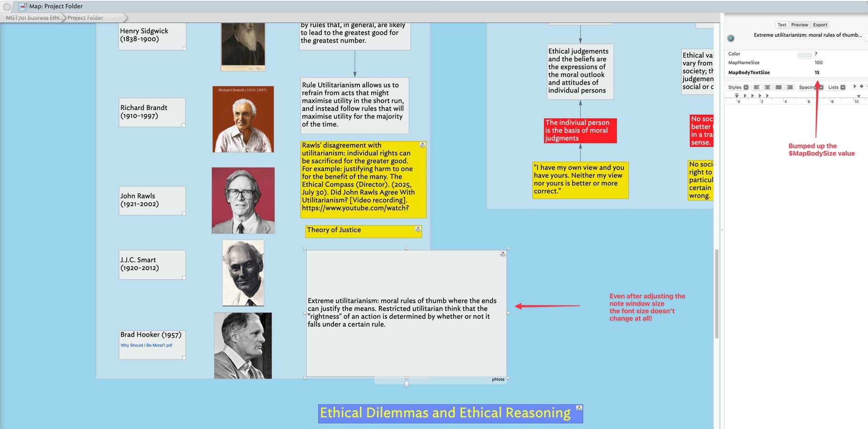Click the map document icon in title bar

coord(23,6)
